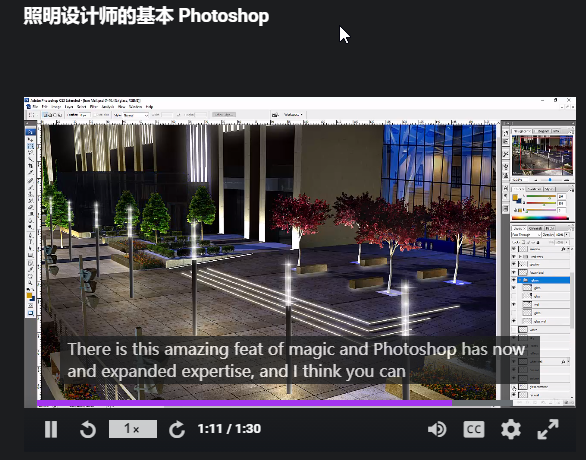Click the subtitle caption text overlay

[x=299, y=360]
